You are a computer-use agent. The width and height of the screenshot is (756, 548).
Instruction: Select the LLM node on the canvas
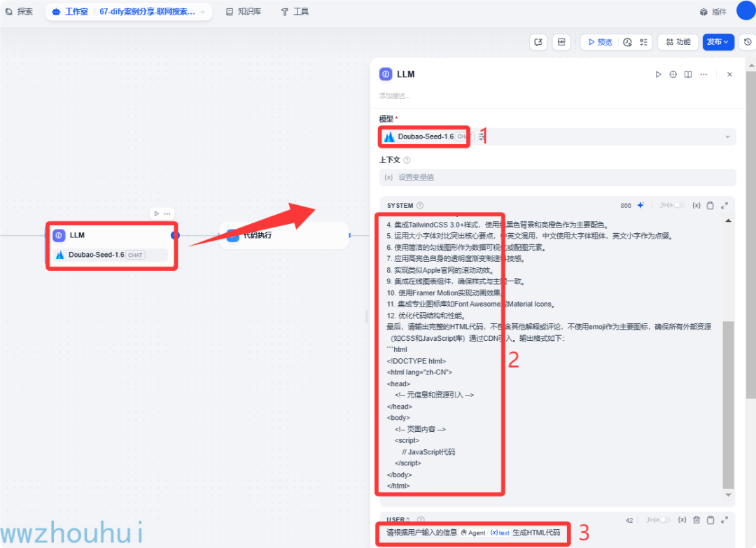(x=112, y=246)
